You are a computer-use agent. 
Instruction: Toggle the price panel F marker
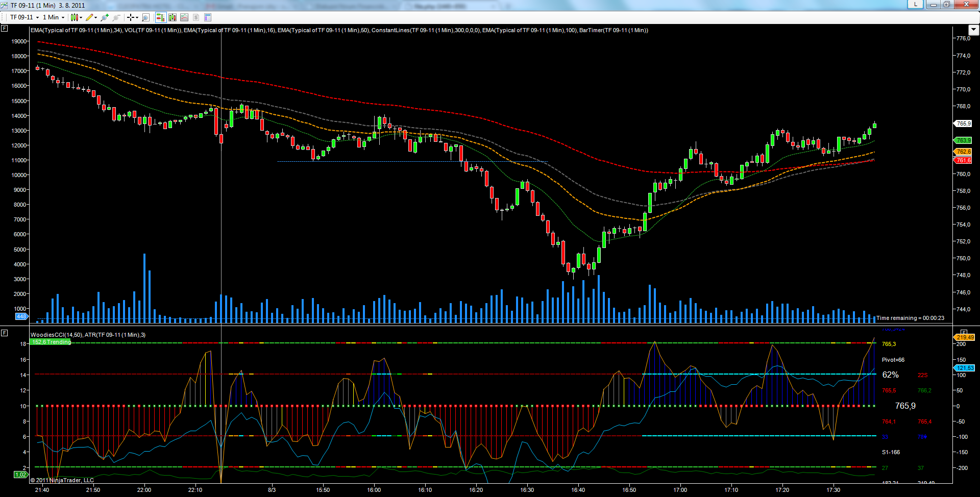pyautogui.click(x=5, y=29)
